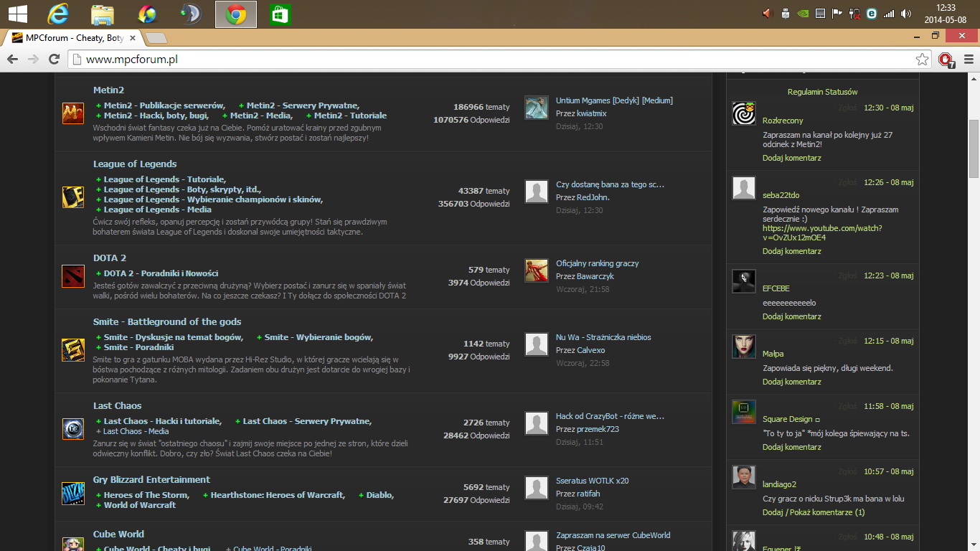The width and height of the screenshot is (980, 551).
Task: Open landiago2's avatar in status feed
Action: [744, 477]
